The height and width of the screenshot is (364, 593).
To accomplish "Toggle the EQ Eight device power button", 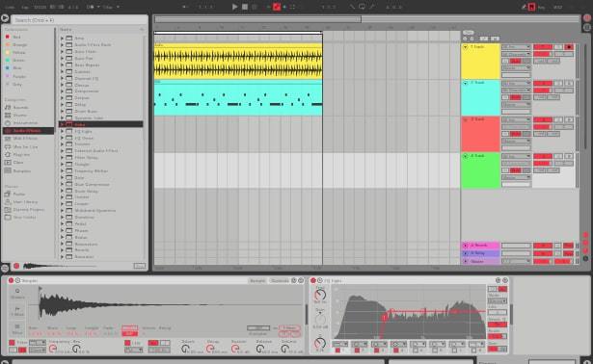I will 313,280.
